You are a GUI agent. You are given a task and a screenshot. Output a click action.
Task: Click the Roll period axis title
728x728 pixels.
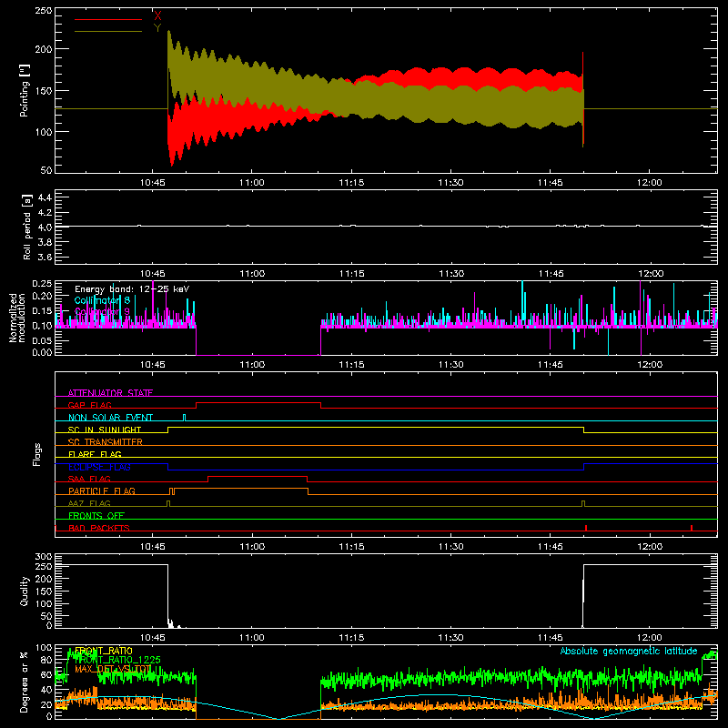tap(26, 227)
